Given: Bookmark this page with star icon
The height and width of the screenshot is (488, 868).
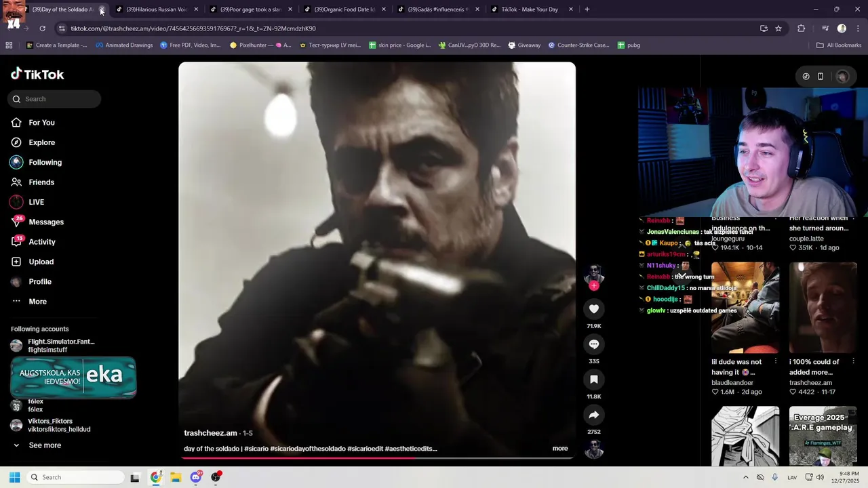Looking at the screenshot, I should 778,28.
